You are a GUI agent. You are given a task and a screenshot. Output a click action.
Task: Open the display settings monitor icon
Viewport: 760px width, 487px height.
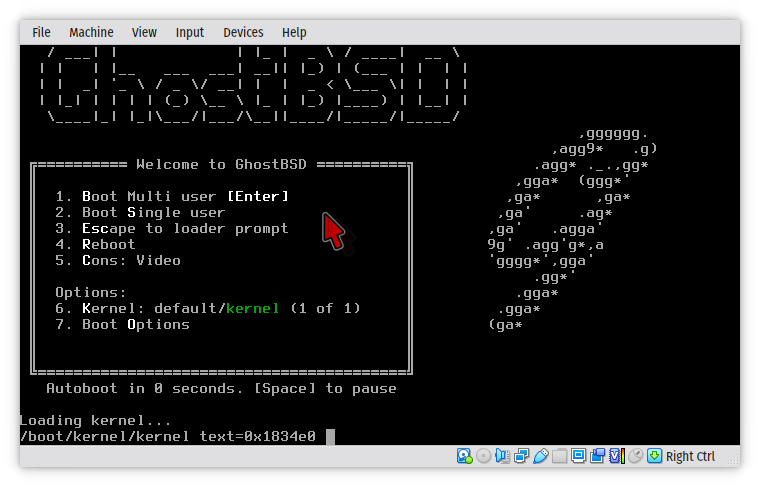[578, 456]
